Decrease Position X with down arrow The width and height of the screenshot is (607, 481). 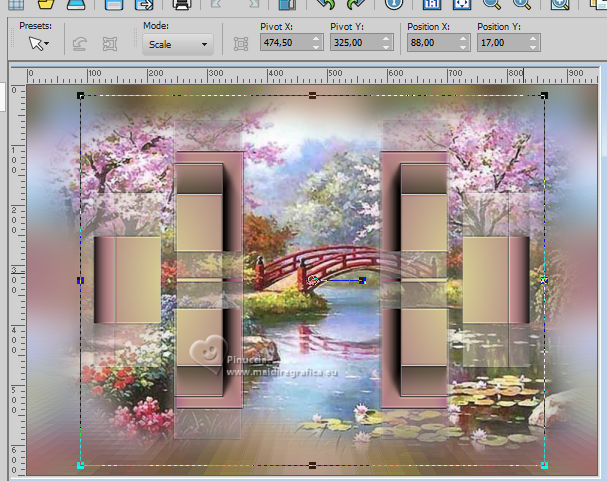click(463, 46)
